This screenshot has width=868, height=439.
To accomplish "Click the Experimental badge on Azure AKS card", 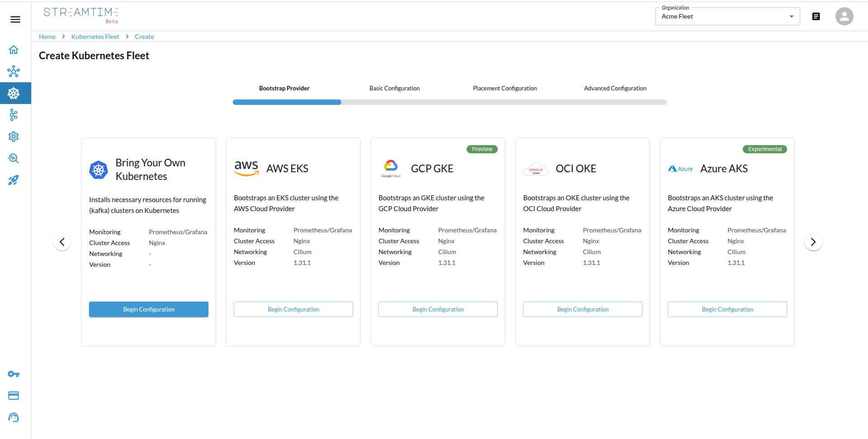I will pos(765,149).
